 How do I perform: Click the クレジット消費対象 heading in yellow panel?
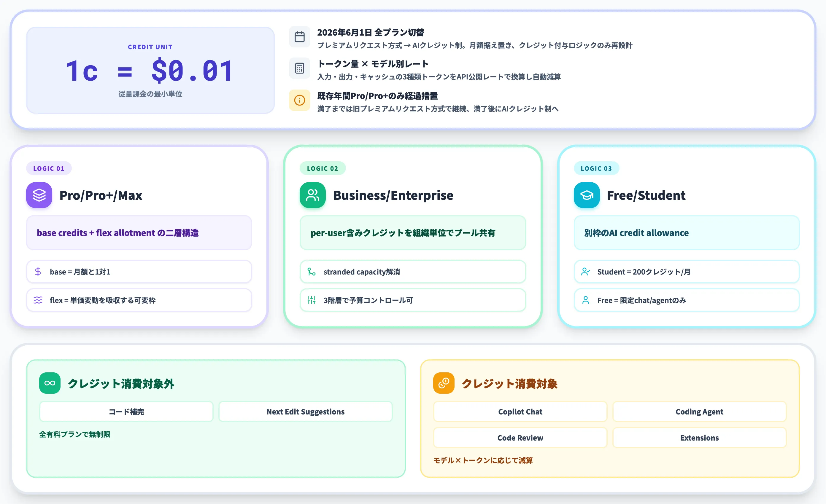click(x=509, y=383)
